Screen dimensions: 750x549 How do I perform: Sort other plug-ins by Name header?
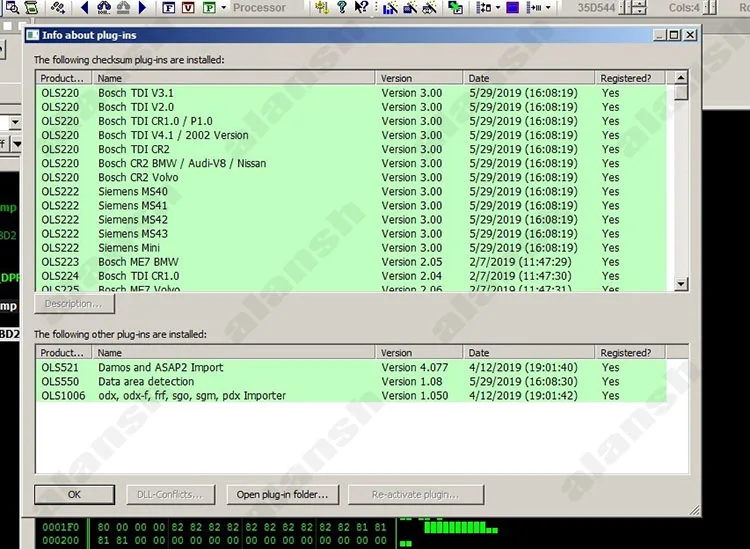click(233, 352)
